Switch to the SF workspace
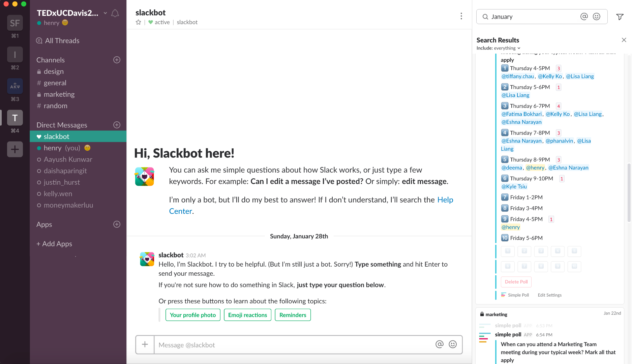The width and height of the screenshot is (632, 364). (x=15, y=23)
